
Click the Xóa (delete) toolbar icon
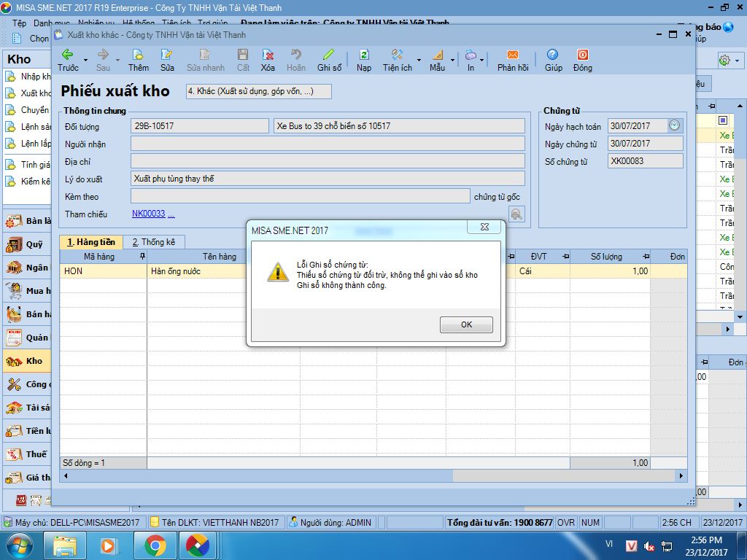click(x=268, y=54)
